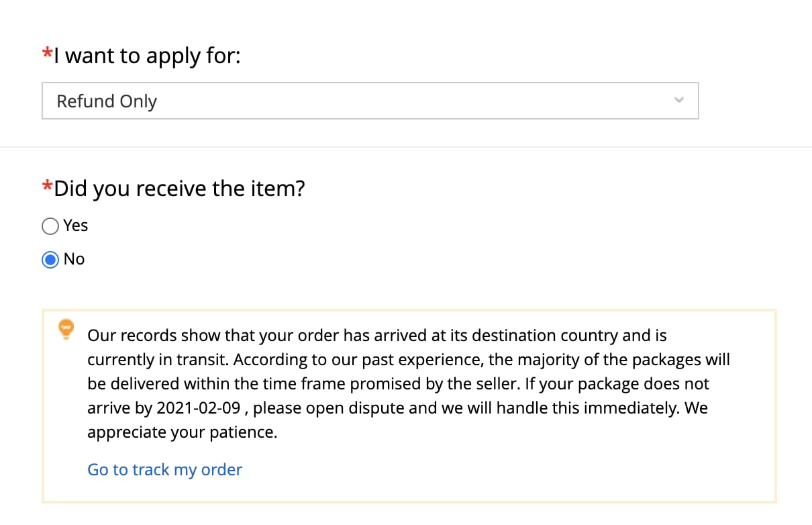This screenshot has width=812, height=525.
Task: Click the "Did you receive the item?" heading
Action: tap(179, 189)
